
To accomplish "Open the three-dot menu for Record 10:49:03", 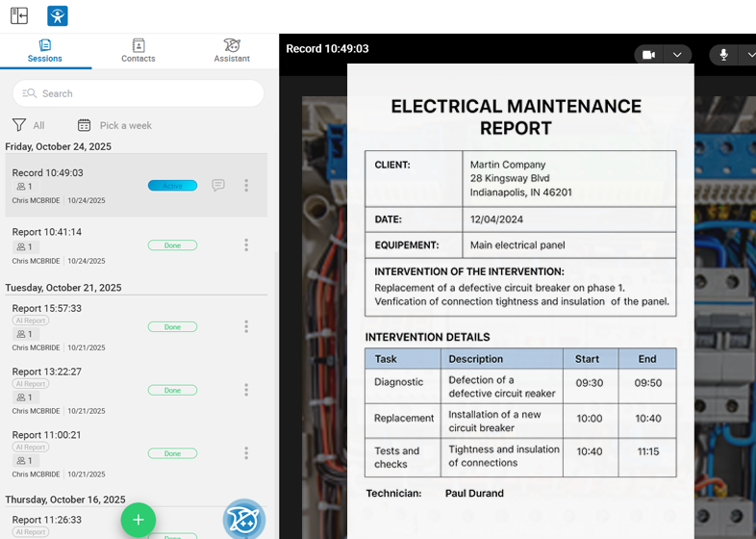I will [246, 186].
